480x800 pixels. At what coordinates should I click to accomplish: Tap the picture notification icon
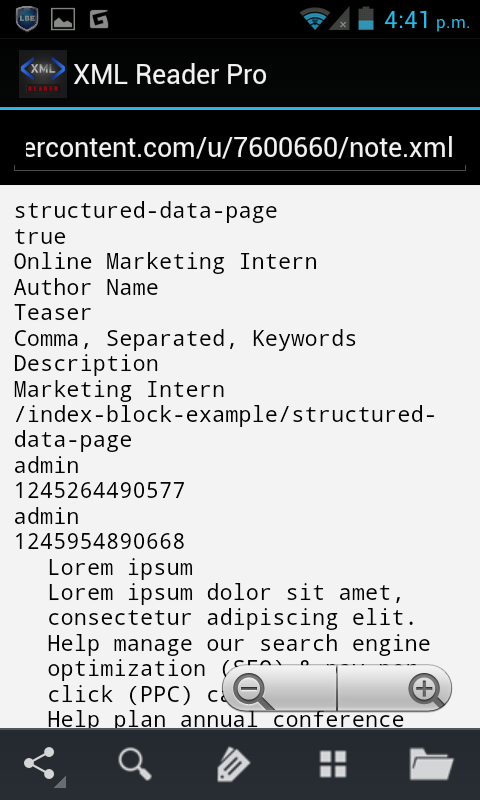[x=63, y=19]
